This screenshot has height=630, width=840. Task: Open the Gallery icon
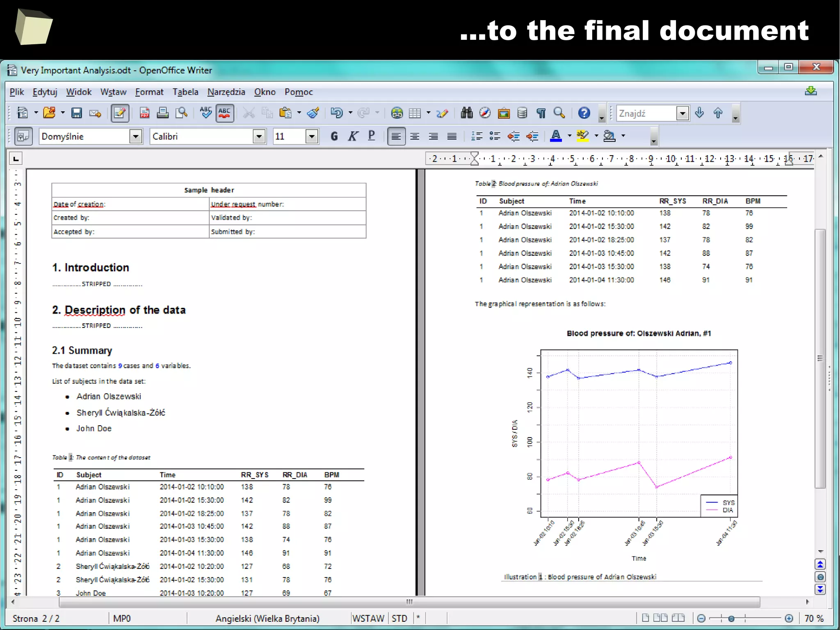(x=504, y=113)
